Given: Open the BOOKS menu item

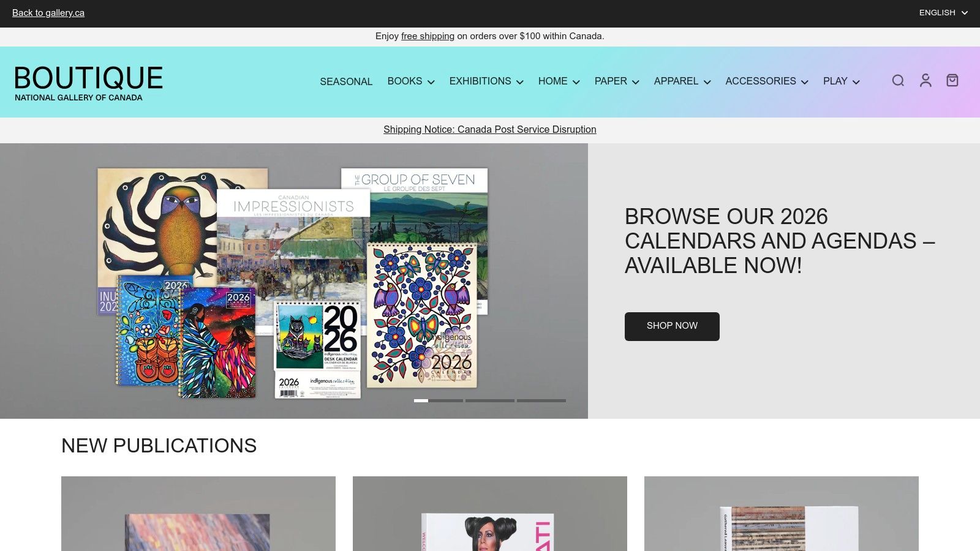Looking at the screenshot, I should [405, 81].
